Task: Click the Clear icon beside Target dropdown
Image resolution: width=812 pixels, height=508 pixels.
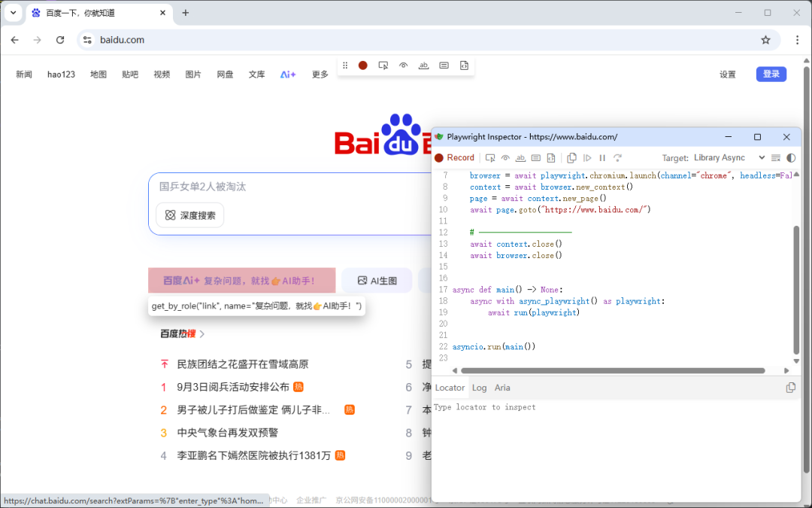Action: click(776, 157)
